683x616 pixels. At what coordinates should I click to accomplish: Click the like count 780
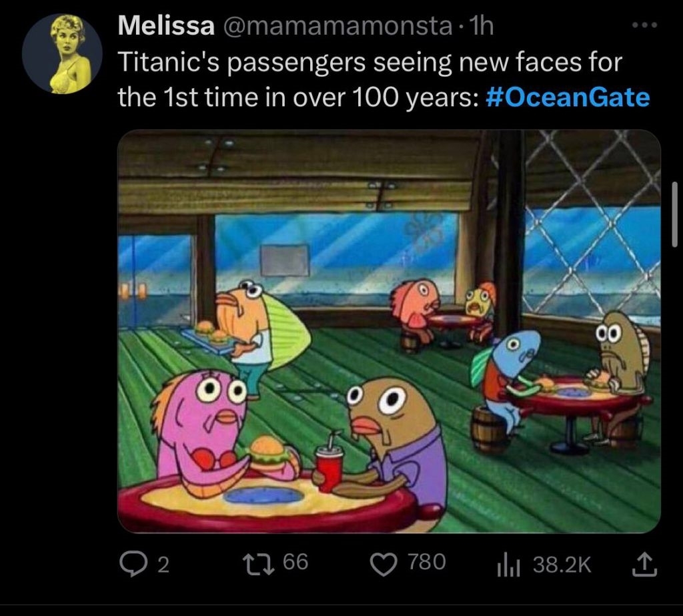coord(426,562)
